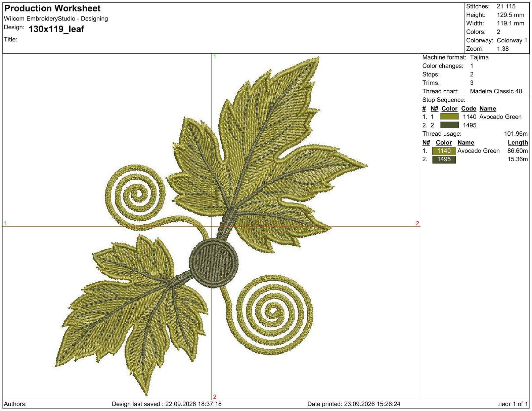Screen dimensions: 532x411
Task: Click the Length column header
Action: (x=518, y=142)
